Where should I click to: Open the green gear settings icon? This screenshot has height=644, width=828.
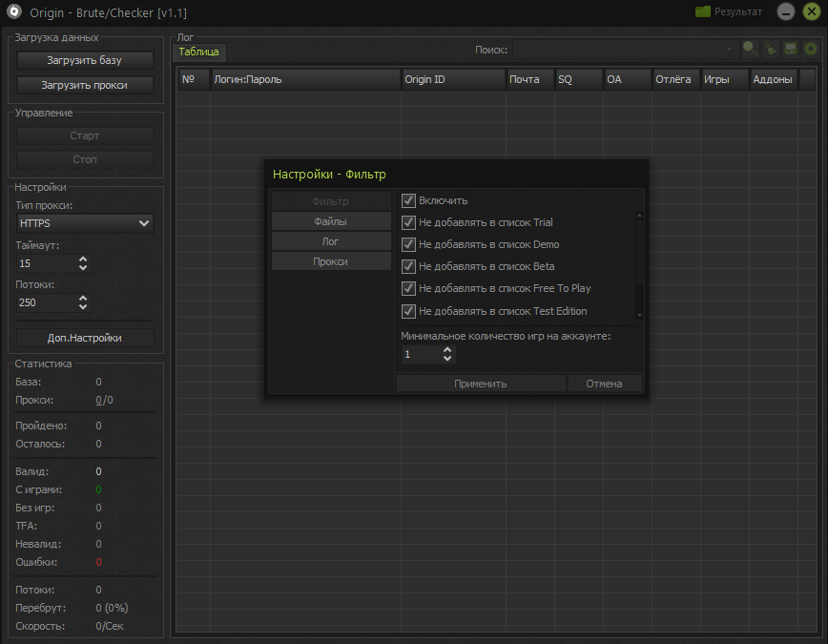[810, 49]
